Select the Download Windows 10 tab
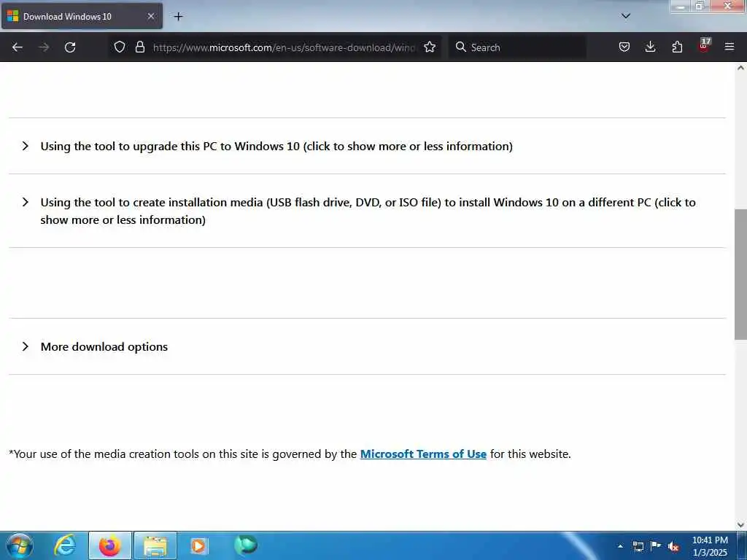Screen dimensions: 747x560 pyautogui.click(x=82, y=16)
